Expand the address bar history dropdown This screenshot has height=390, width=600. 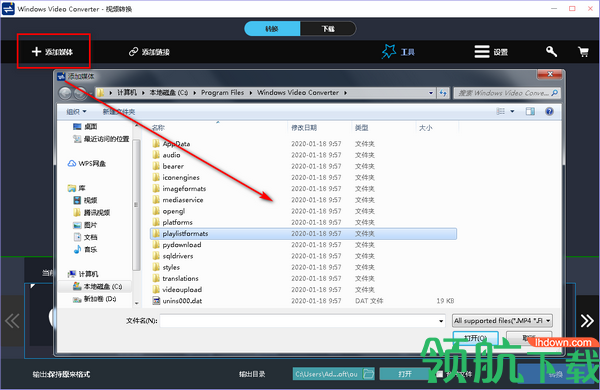[431, 93]
